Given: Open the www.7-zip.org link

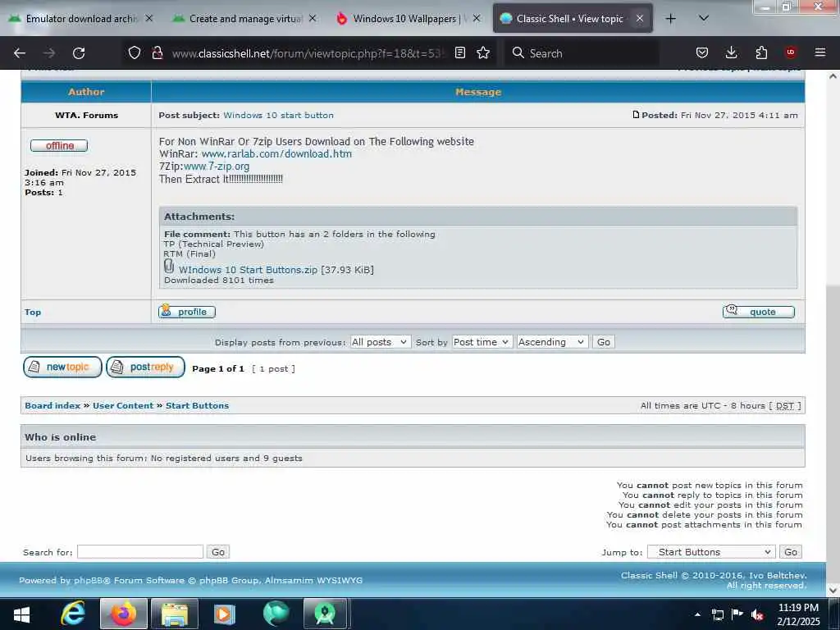Looking at the screenshot, I should (x=217, y=166).
